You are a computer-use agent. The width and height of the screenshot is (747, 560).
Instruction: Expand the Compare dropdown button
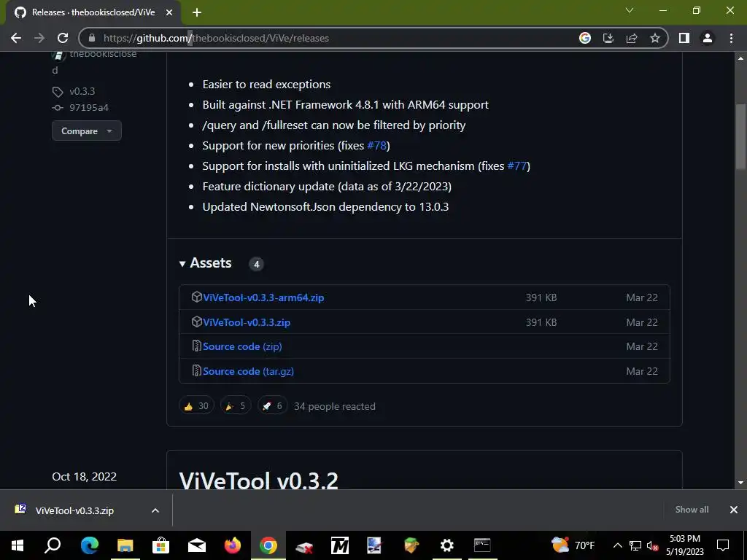(87, 131)
